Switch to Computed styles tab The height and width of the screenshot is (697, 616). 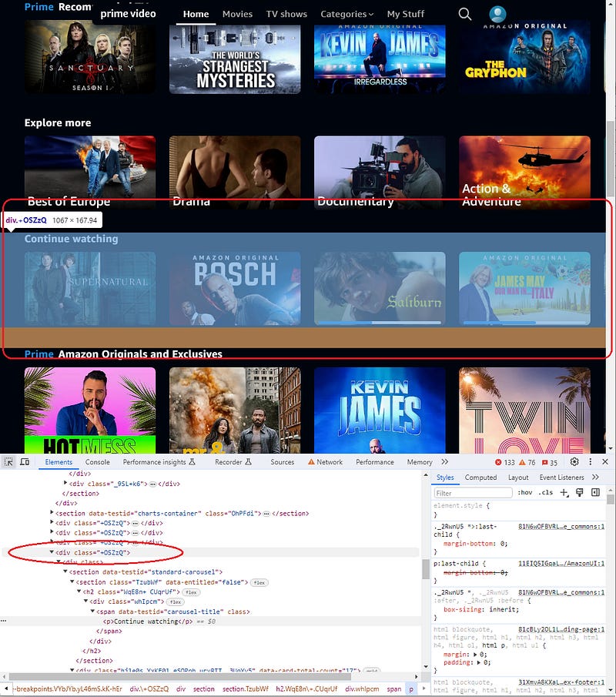[480, 477]
